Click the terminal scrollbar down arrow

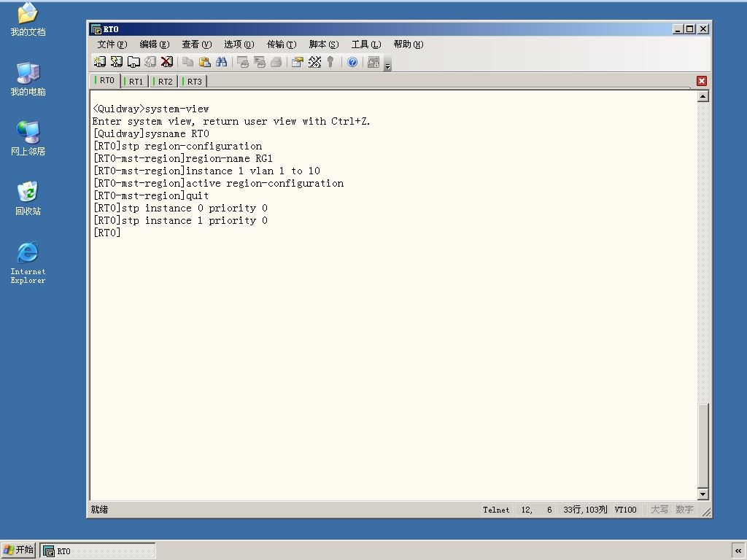point(703,494)
